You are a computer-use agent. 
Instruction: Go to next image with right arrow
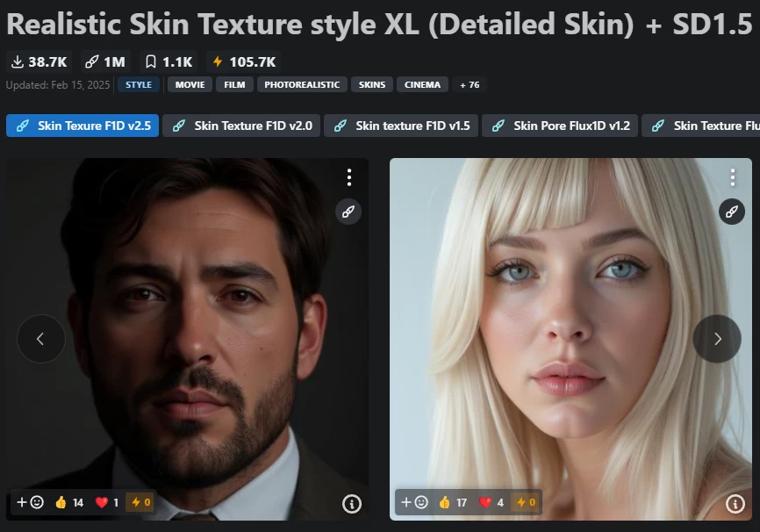[717, 339]
